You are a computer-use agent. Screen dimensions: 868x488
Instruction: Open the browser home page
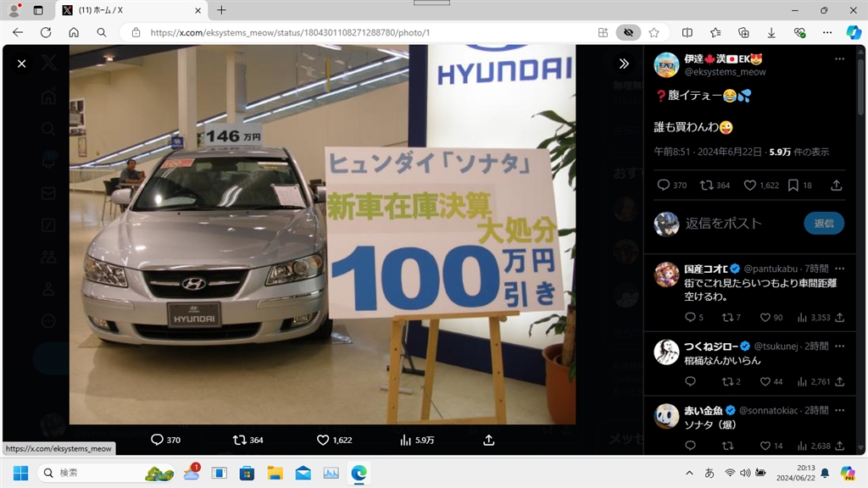[x=74, y=33]
